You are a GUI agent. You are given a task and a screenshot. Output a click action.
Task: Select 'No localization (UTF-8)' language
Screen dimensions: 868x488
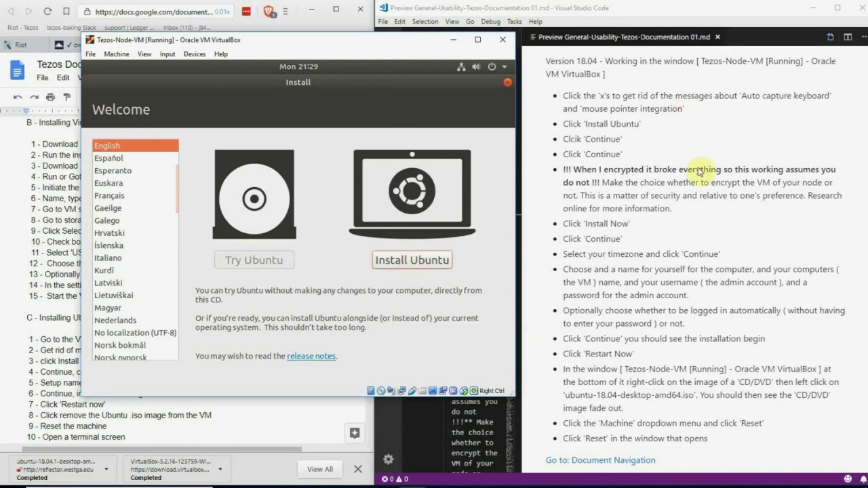[135, 333]
